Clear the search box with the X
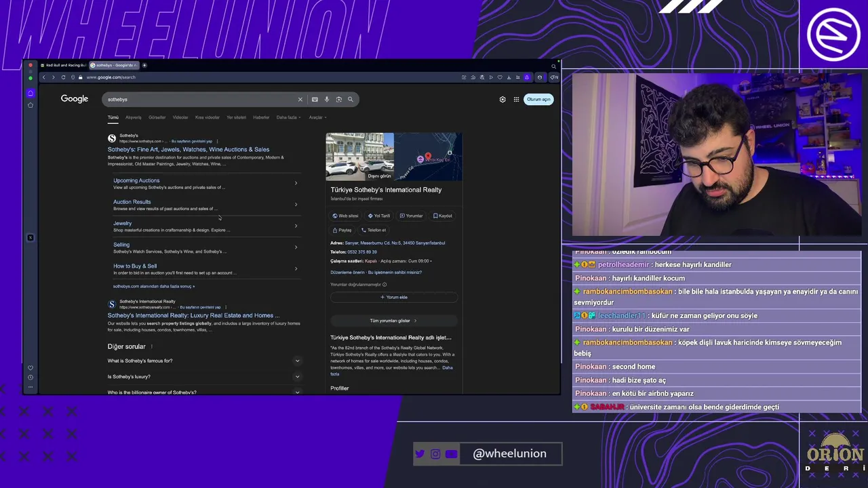Image resolution: width=868 pixels, height=488 pixels. [300, 100]
